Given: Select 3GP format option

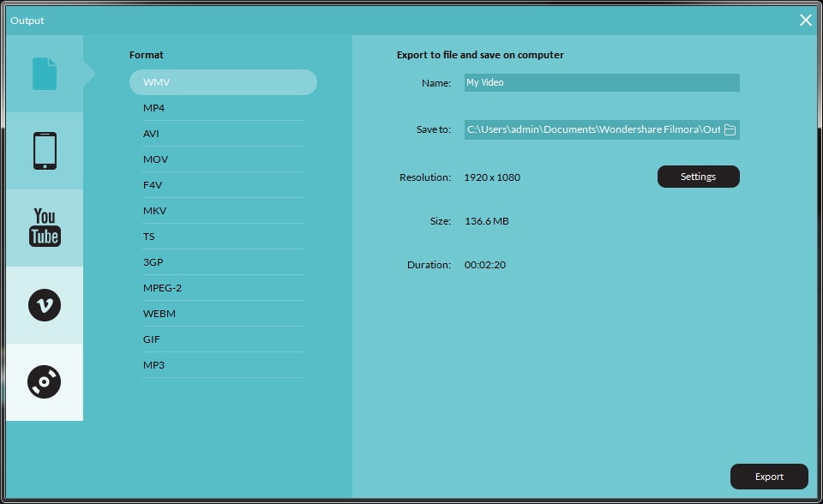Looking at the screenshot, I should point(223,262).
